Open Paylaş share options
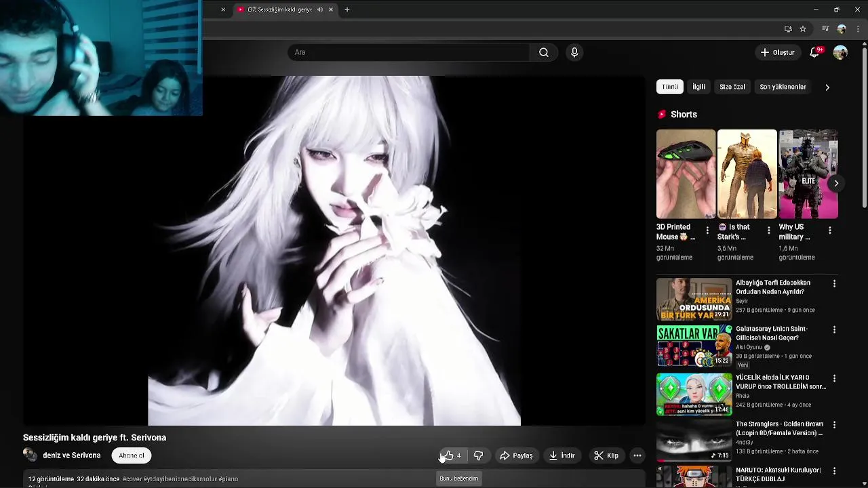Image resolution: width=868 pixels, height=488 pixels. 517,455
